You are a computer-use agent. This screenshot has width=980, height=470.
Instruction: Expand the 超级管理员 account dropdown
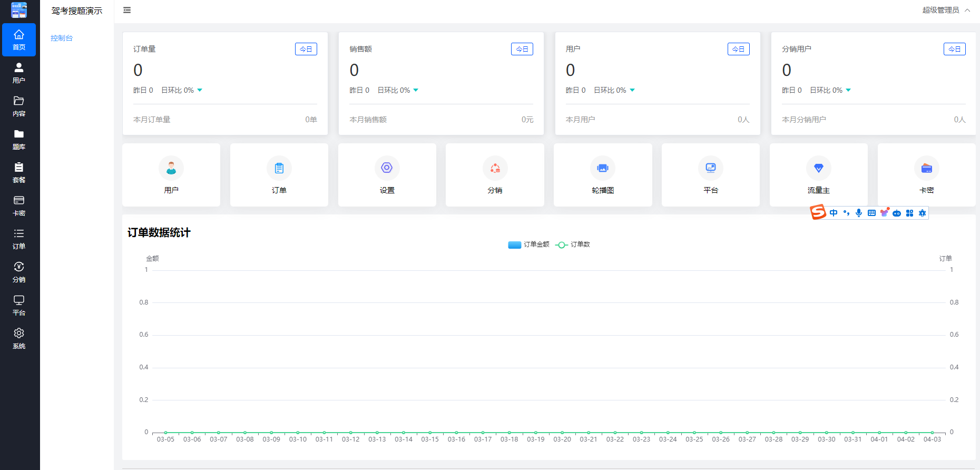pyautogui.click(x=946, y=10)
